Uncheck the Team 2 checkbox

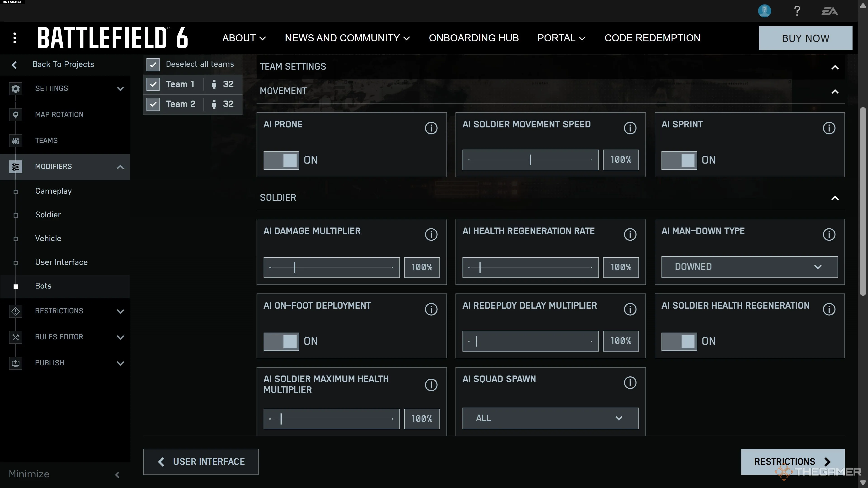pyautogui.click(x=153, y=104)
